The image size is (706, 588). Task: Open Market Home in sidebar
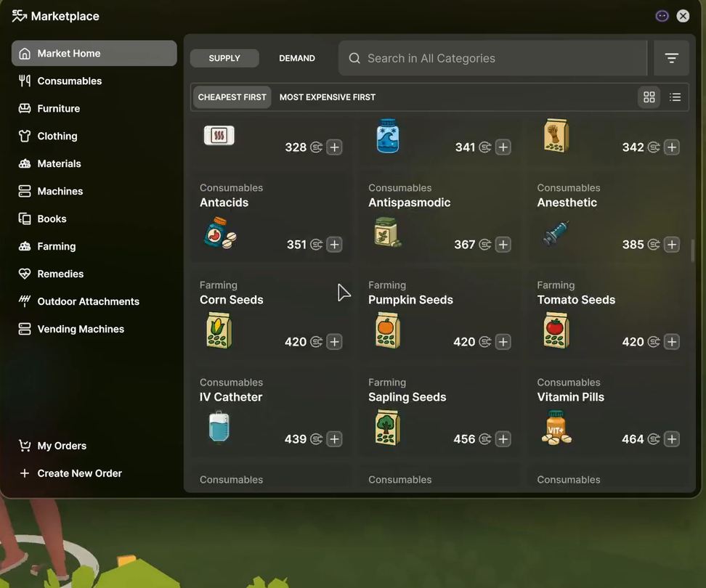tap(94, 53)
